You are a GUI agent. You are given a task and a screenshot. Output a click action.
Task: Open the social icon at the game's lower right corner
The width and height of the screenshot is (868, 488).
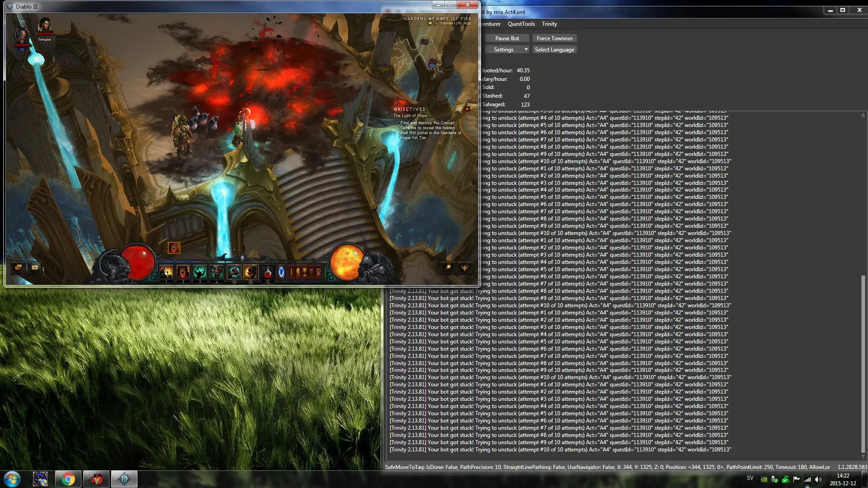pos(464,267)
